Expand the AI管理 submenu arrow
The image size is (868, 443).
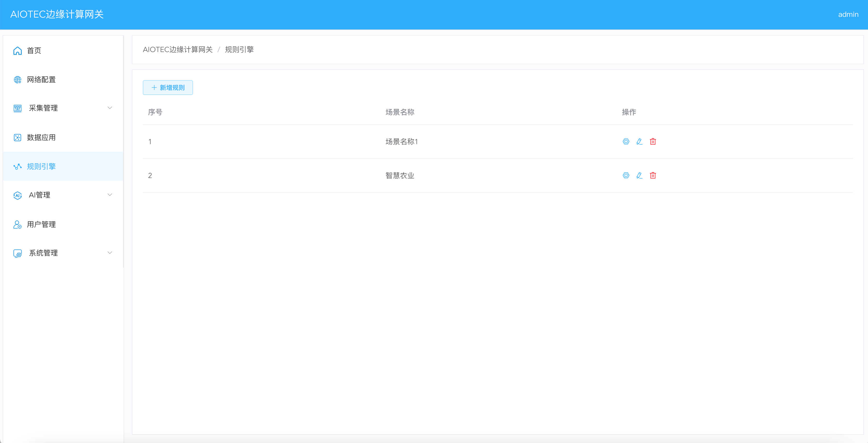[109, 195]
